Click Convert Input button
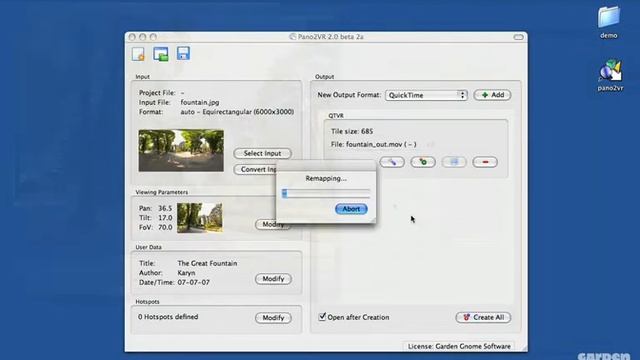640x360 pixels. (256, 169)
